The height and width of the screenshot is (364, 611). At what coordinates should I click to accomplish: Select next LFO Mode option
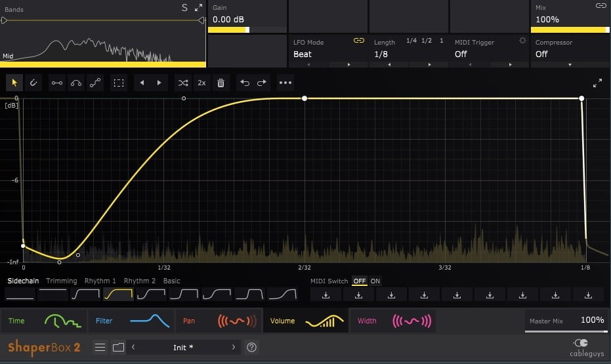tap(348, 65)
